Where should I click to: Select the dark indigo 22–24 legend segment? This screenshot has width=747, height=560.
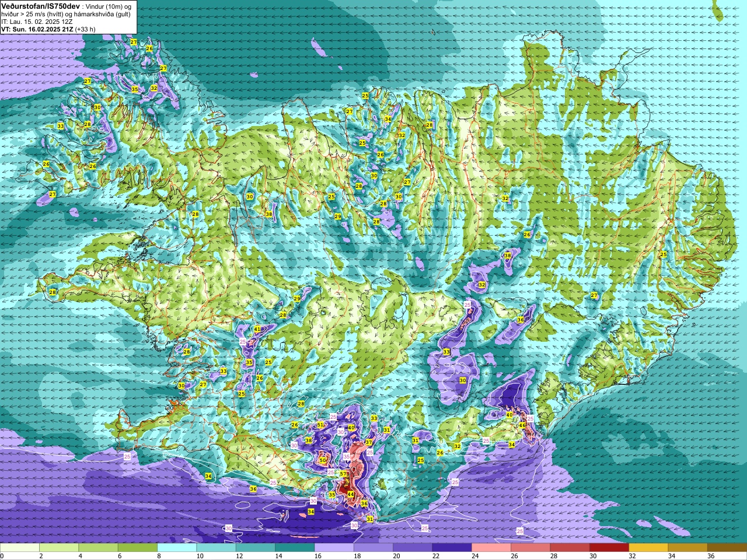click(452, 548)
